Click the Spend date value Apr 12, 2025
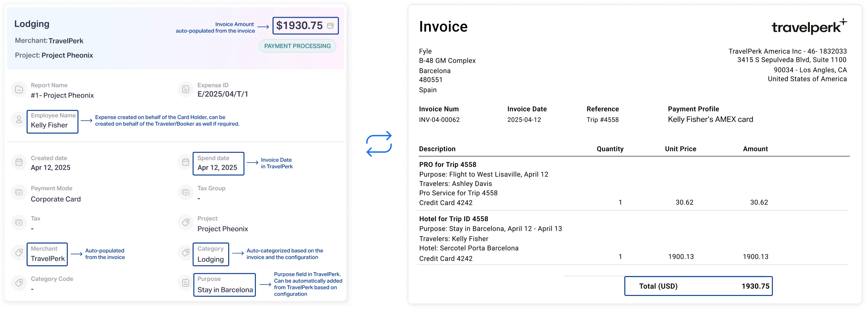Image resolution: width=868 pixels, height=315 pixels. point(217,168)
